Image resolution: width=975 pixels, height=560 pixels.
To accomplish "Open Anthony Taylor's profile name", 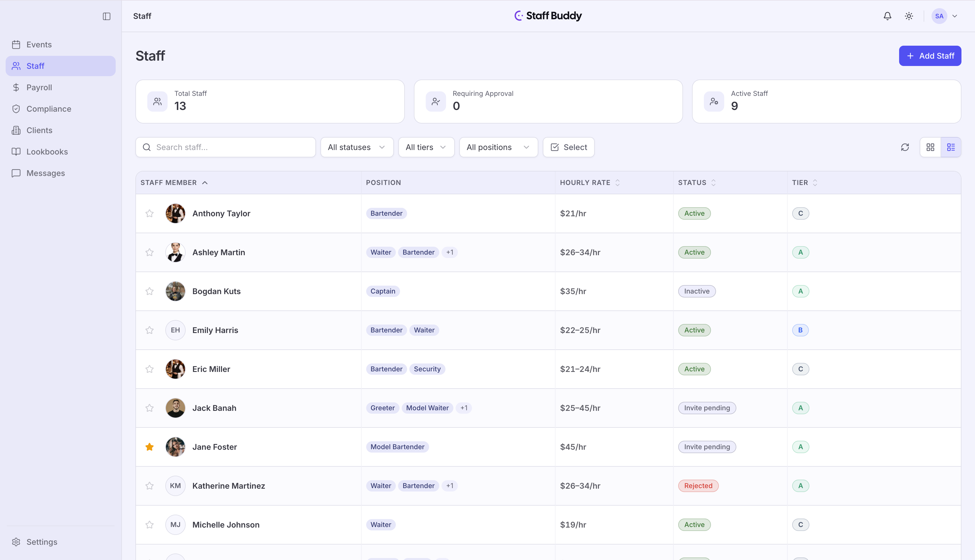I will point(221,213).
